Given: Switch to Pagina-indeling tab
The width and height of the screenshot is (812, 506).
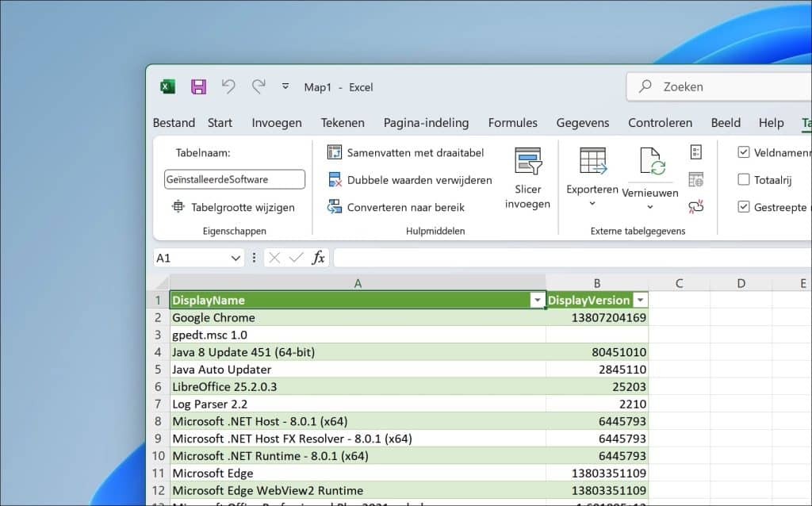Looking at the screenshot, I should coord(426,123).
